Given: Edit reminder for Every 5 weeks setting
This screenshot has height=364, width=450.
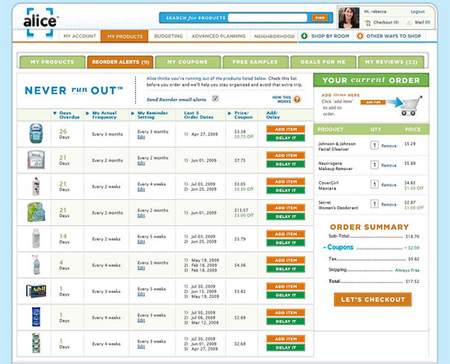Looking at the screenshot, I should pyautogui.click(x=141, y=242).
